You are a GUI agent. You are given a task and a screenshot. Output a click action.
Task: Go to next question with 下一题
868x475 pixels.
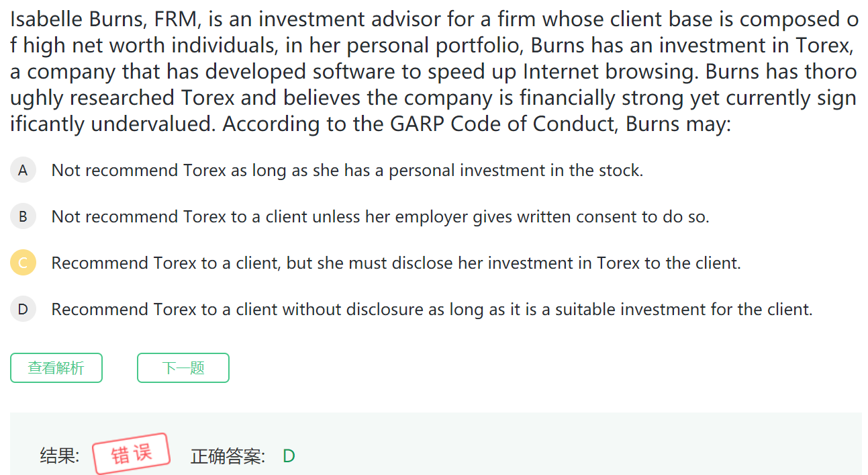click(183, 368)
